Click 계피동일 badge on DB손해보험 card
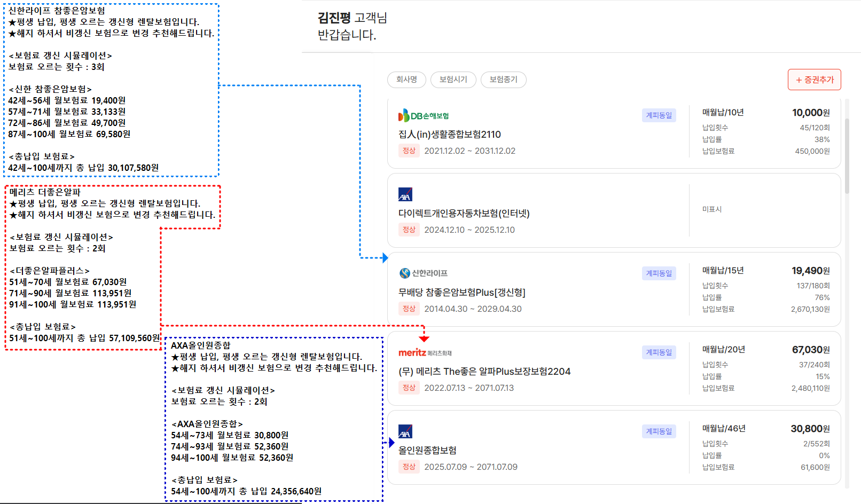 [659, 115]
